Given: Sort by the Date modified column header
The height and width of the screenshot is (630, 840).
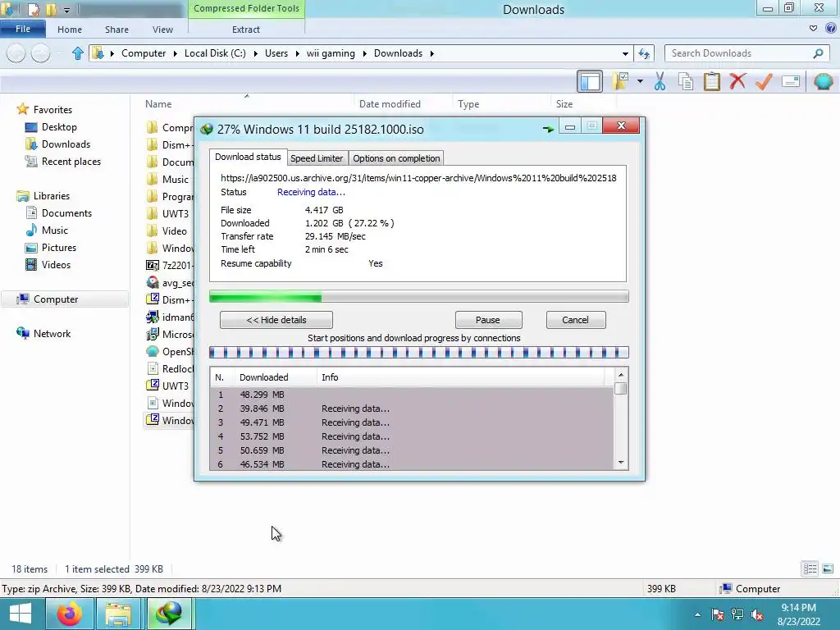Looking at the screenshot, I should (x=390, y=104).
